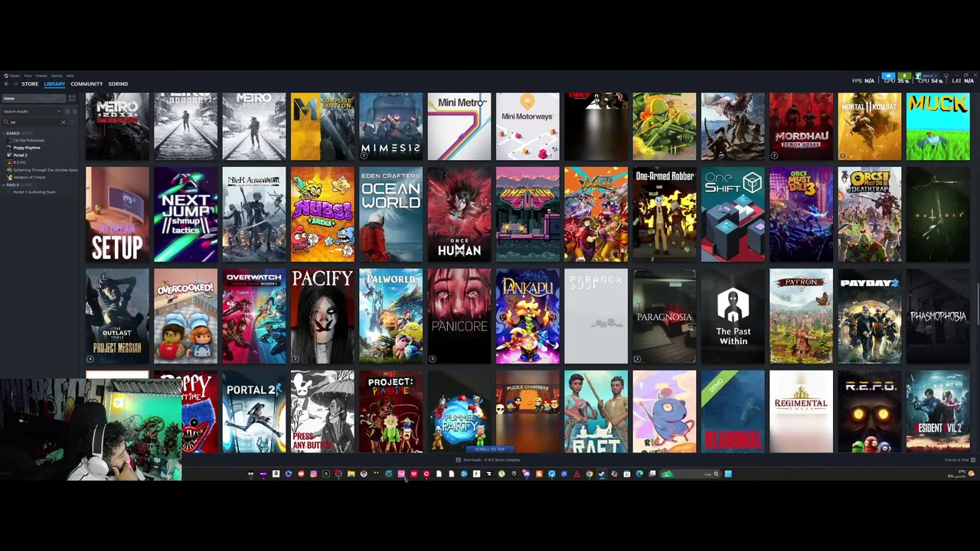Select Scheming Through The Zombie Apocalypse entry
The height and width of the screenshot is (551, 980).
(x=42, y=170)
